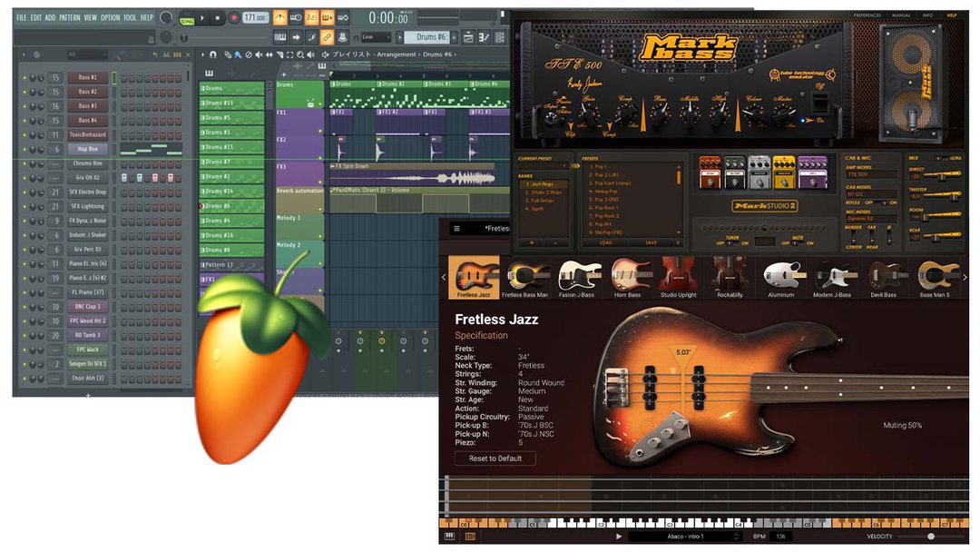
Task: Select the yellow stomp pedal
Action: (x=784, y=172)
